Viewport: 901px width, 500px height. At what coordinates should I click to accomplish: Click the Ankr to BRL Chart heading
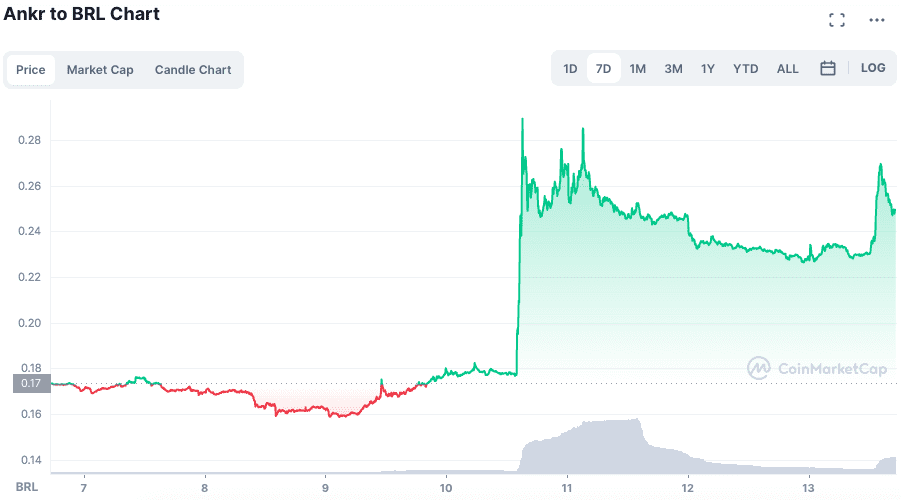[x=82, y=14]
